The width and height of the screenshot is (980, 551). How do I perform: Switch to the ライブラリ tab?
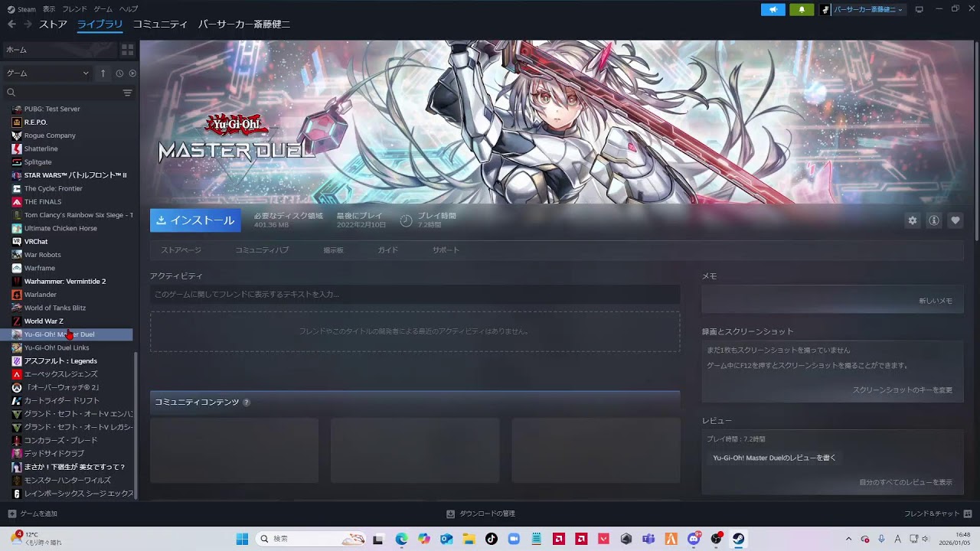[x=100, y=24]
